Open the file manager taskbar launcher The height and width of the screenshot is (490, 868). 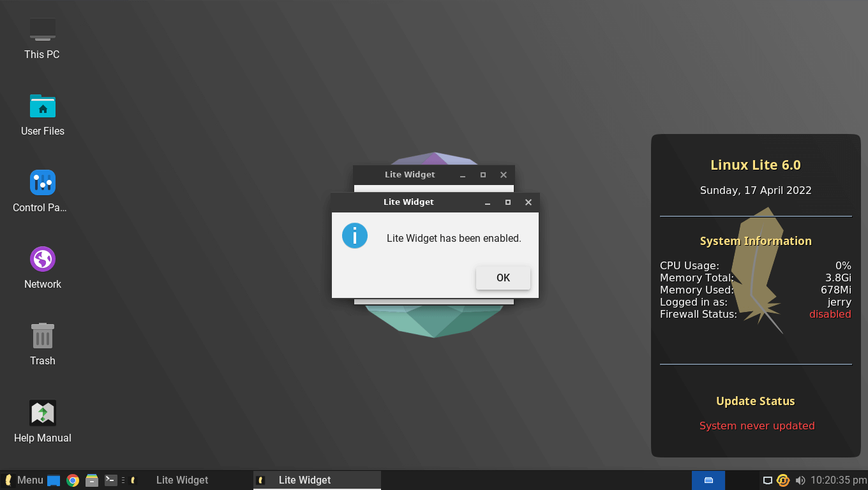coord(92,480)
